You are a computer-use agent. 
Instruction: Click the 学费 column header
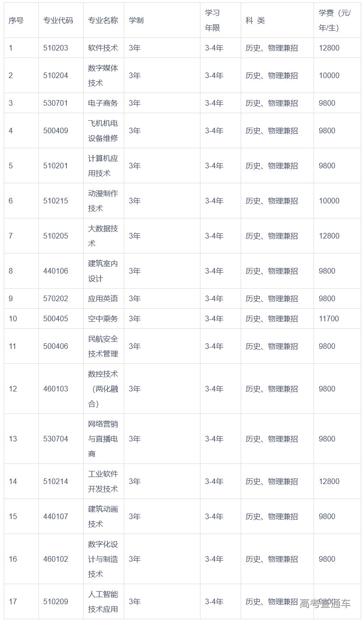(x=334, y=21)
